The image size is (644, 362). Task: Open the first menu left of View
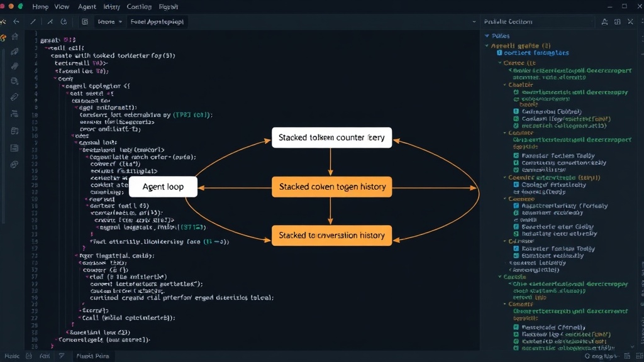(40, 7)
